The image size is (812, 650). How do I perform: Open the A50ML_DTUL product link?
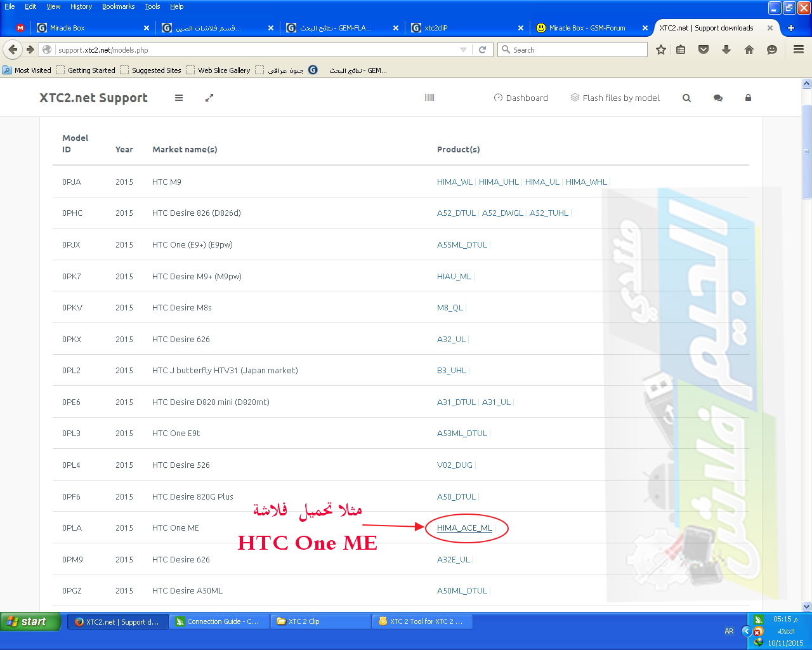pyautogui.click(x=462, y=591)
